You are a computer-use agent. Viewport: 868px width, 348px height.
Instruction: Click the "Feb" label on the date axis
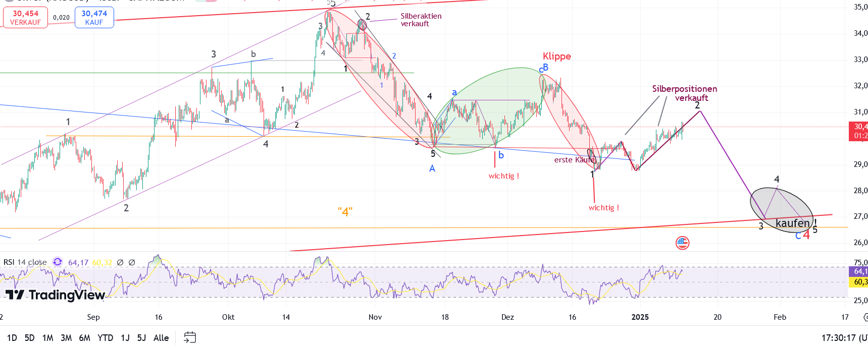pyautogui.click(x=780, y=317)
